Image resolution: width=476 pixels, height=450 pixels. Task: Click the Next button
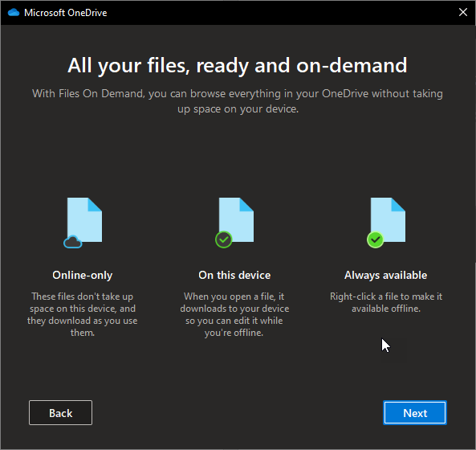(415, 412)
